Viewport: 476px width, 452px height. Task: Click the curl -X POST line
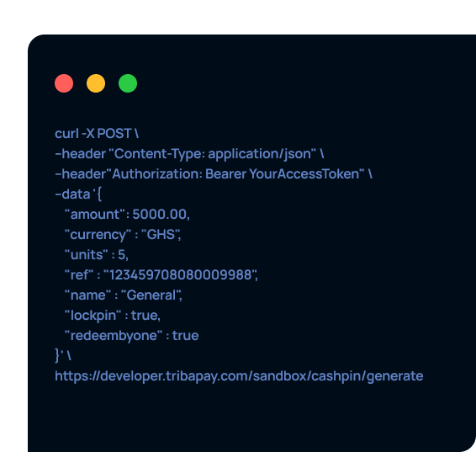[97, 134]
